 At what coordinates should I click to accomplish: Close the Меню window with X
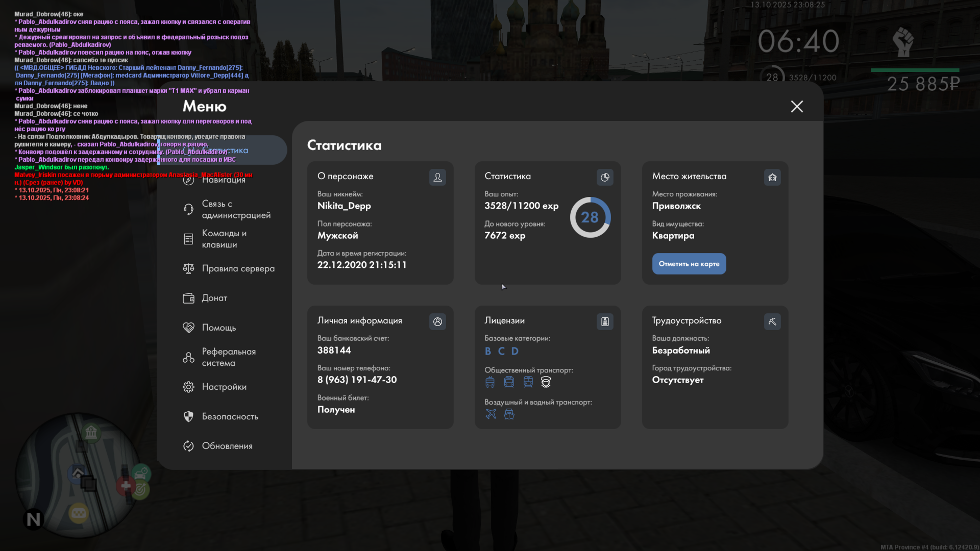click(x=797, y=106)
